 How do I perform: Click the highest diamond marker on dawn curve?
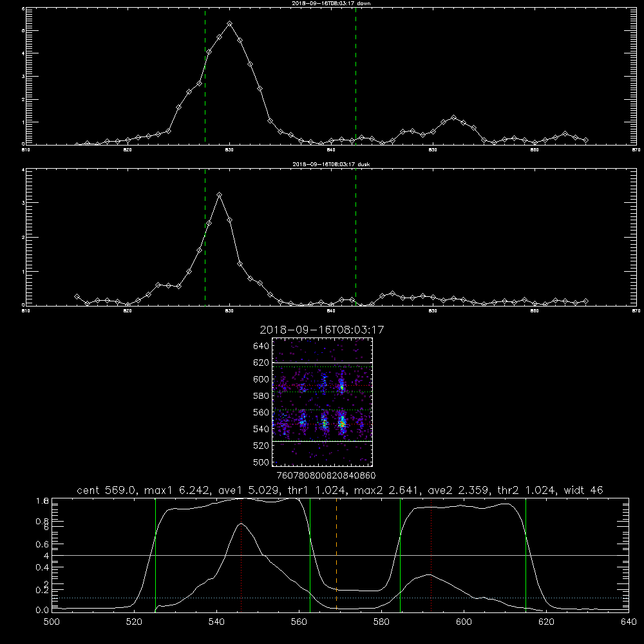tap(230, 24)
